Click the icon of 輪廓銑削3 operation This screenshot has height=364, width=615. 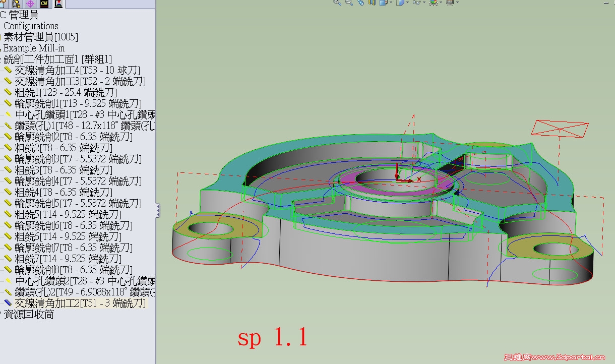click(8, 159)
